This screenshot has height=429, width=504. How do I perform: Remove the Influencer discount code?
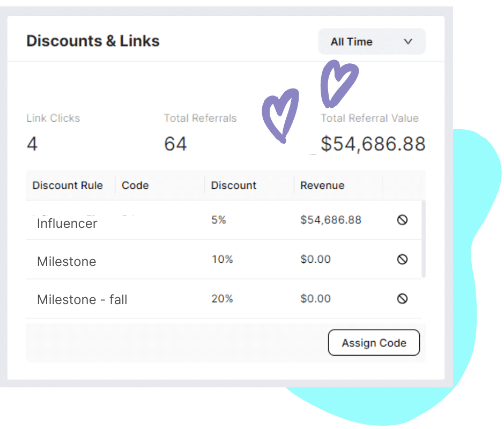[x=402, y=220]
